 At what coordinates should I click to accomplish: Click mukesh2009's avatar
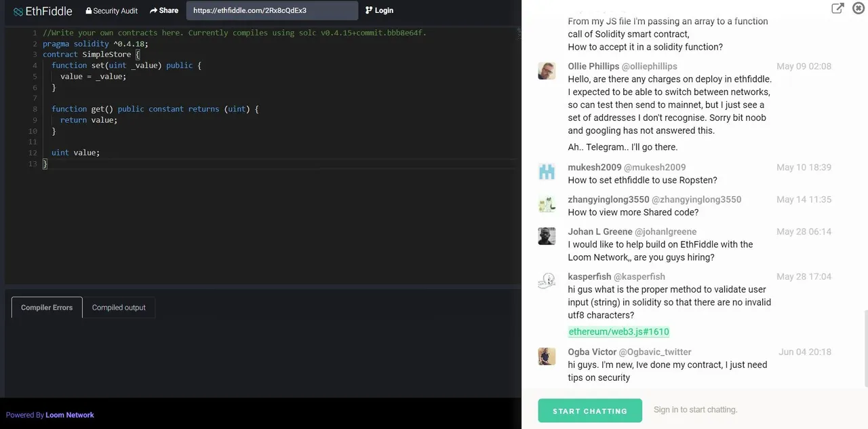point(547,172)
